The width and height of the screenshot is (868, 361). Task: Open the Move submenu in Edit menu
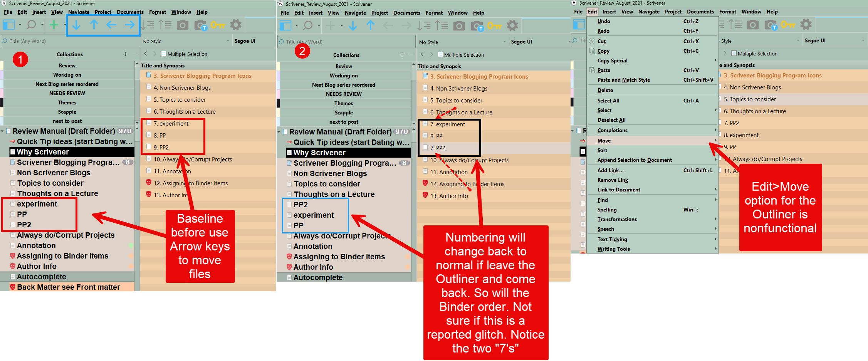coord(653,141)
